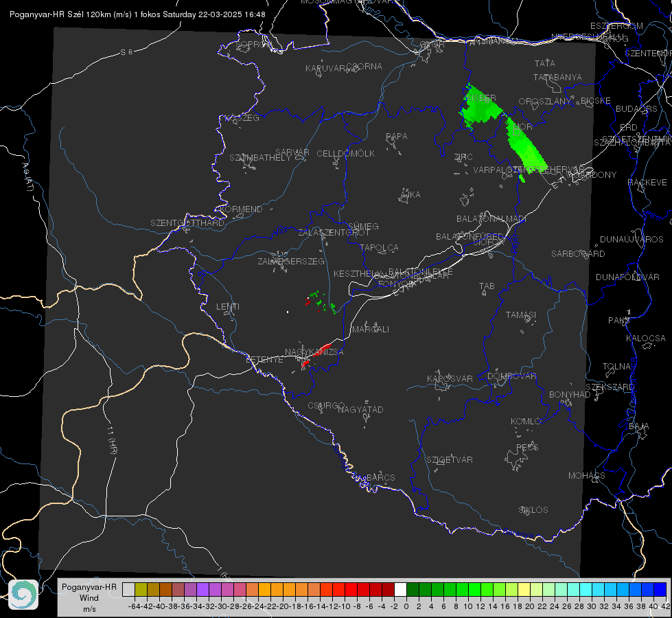Click the CSURGÓ city label
This screenshot has height=618, width=672.
pos(327,406)
